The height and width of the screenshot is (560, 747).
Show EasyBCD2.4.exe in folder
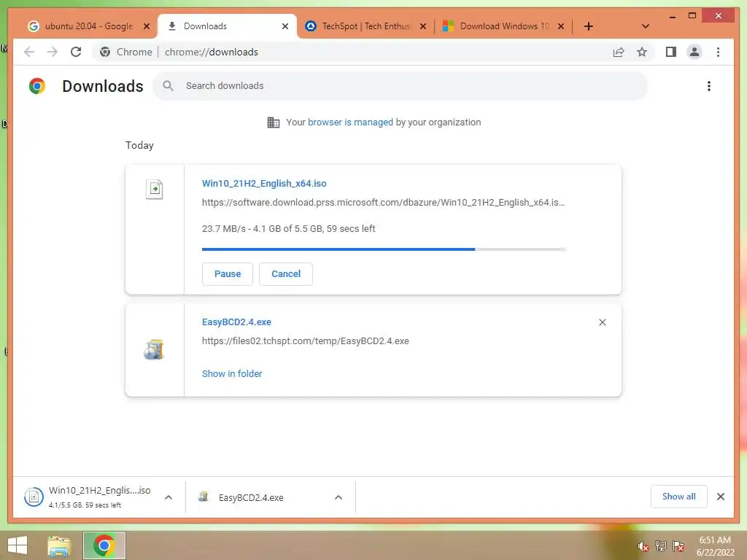click(232, 374)
